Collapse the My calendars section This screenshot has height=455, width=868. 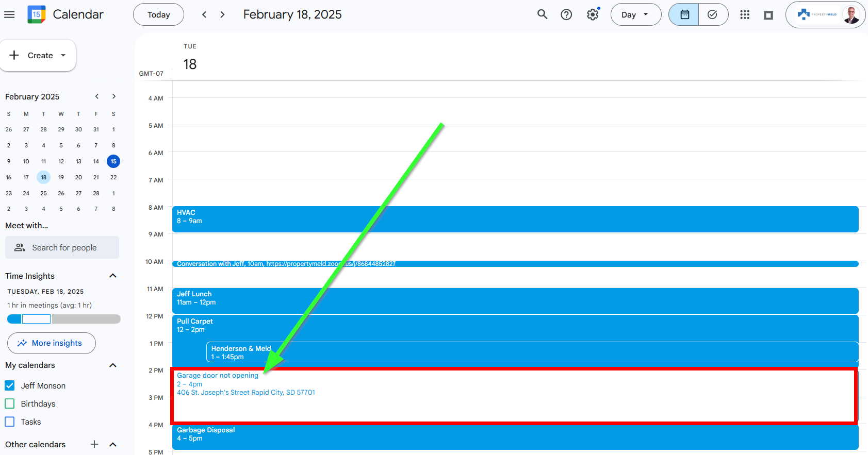pyautogui.click(x=113, y=365)
